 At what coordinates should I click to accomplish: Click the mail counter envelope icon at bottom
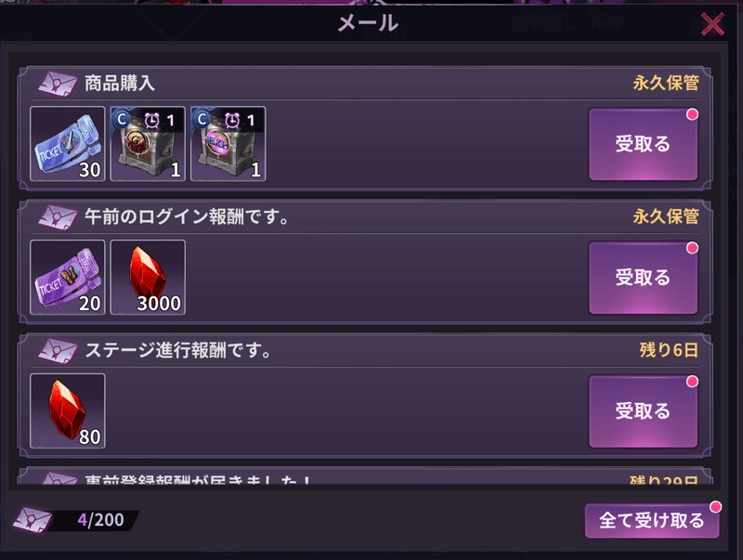click(33, 520)
